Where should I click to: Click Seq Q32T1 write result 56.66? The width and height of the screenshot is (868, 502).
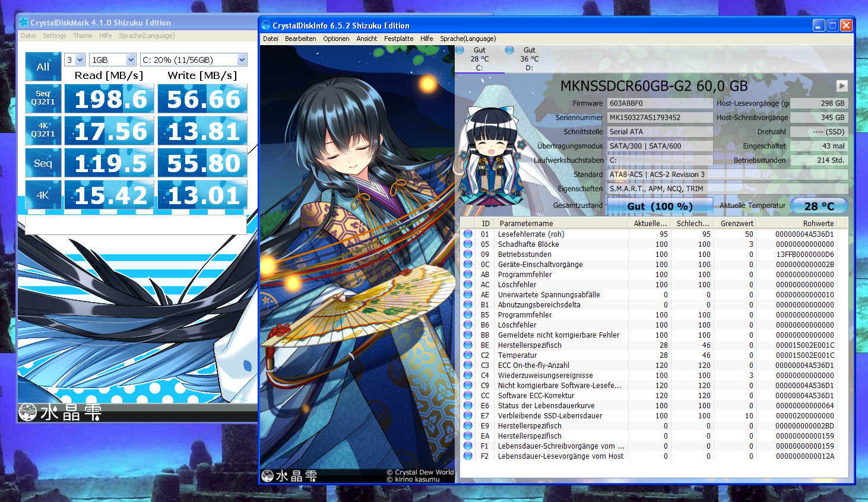202,99
